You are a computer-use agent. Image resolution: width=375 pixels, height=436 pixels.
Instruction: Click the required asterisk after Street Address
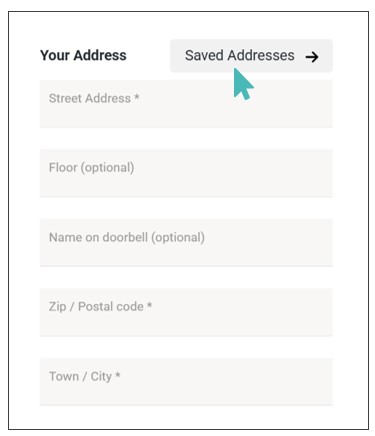(137, 97)
